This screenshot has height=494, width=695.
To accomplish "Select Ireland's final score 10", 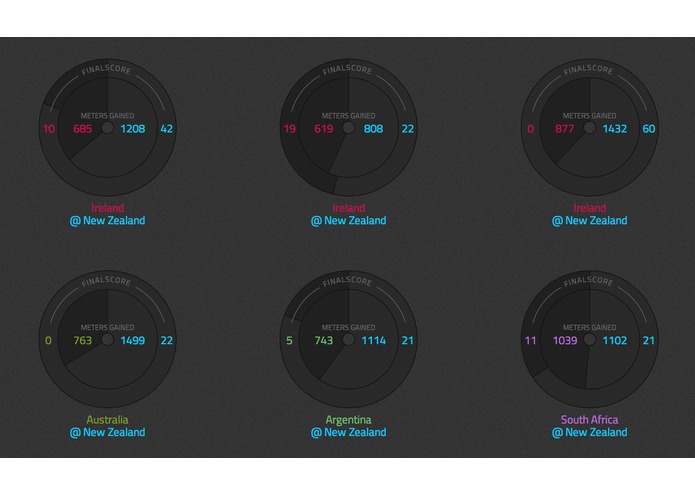I will point(49,129).
